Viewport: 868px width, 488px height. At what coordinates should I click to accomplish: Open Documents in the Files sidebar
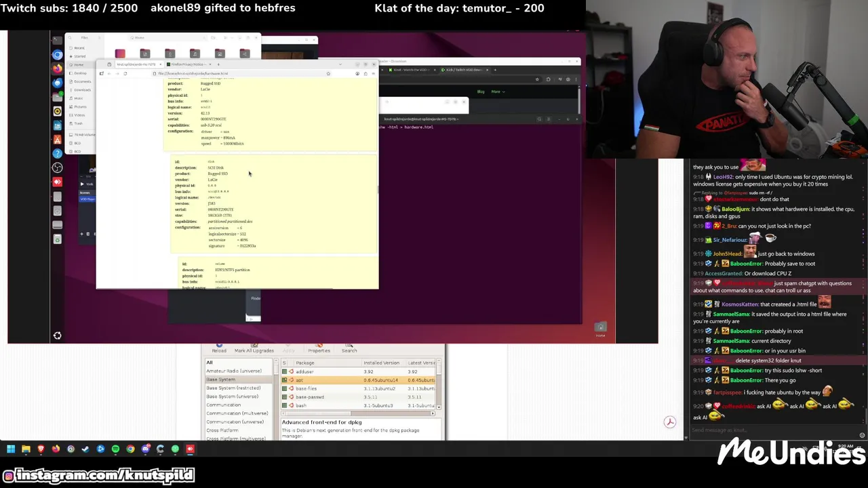(82, 81)
